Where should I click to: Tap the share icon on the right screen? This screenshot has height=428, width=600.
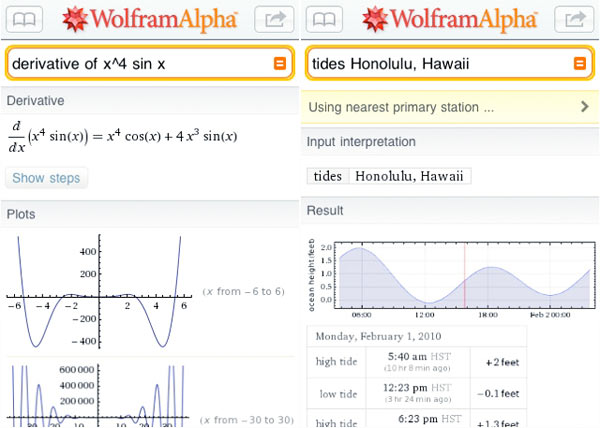tap(572, 19)
